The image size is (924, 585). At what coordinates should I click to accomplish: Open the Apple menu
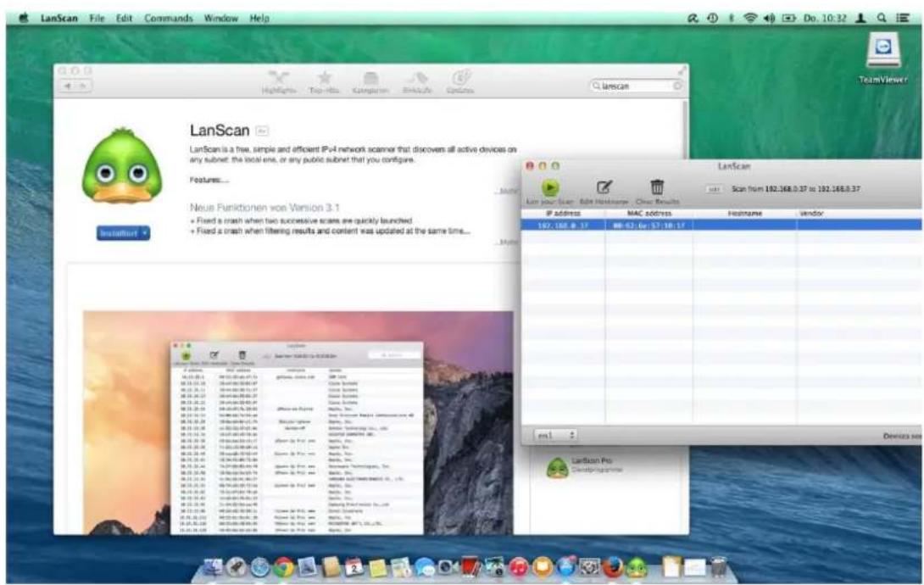24,19
